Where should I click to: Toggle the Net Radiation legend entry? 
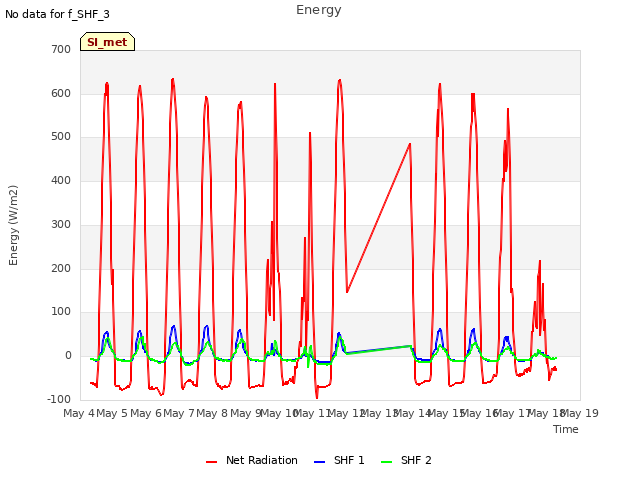pyautogui.click(x=252, y=460)
